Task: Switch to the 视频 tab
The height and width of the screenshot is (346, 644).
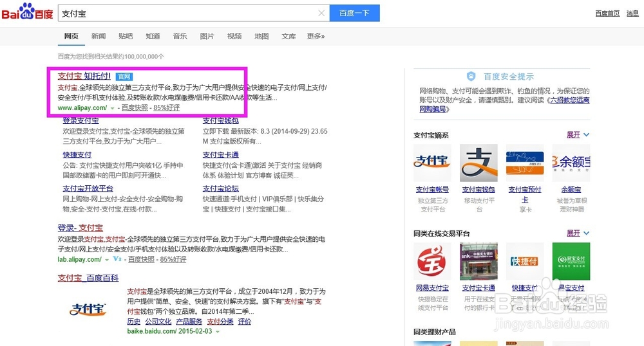Action: coord(234,36)
